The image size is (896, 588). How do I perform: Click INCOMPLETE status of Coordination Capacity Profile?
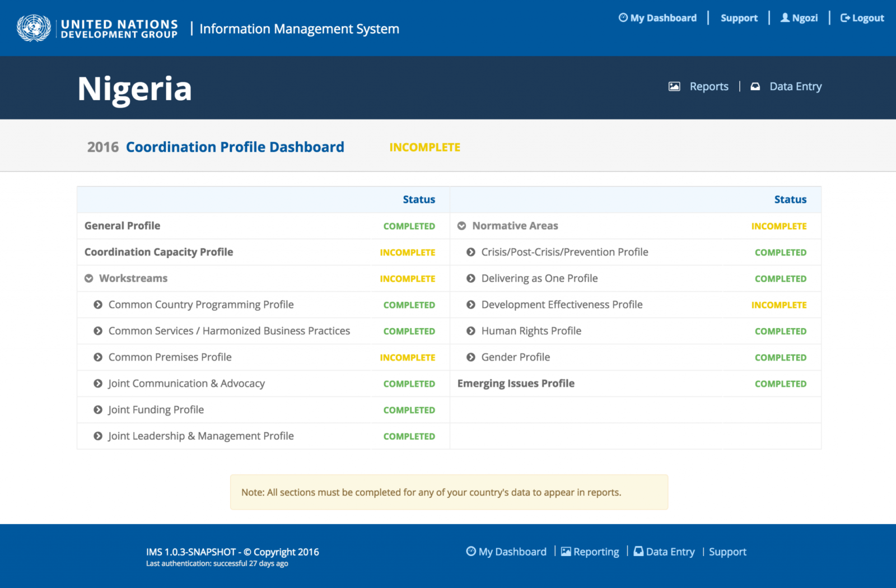[407, 253]
